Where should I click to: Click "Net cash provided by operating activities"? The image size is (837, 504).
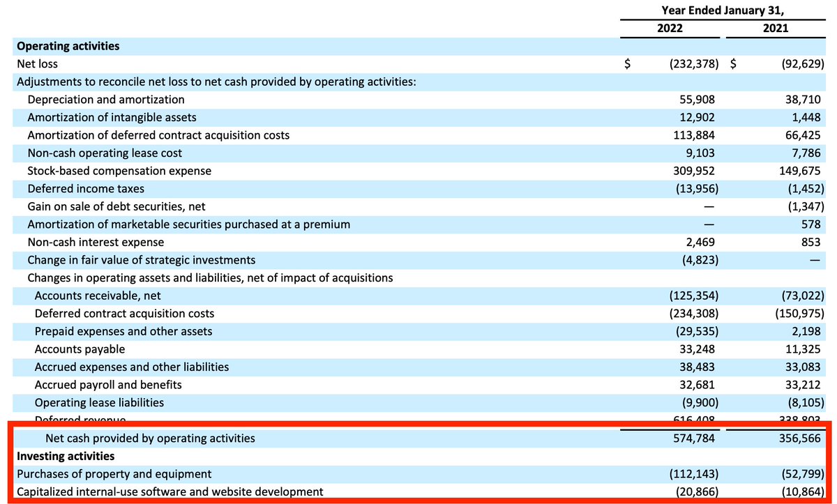[150, 438]
